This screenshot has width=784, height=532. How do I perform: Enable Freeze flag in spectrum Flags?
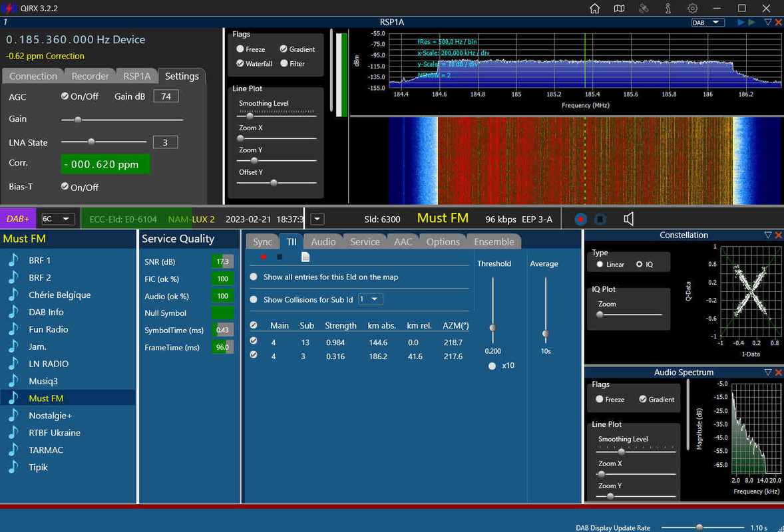point(240,49)
